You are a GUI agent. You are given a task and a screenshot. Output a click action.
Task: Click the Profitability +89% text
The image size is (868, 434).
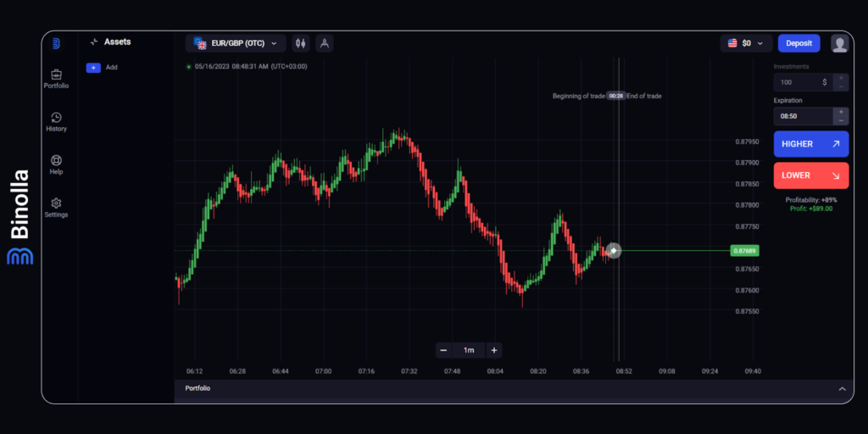(x=811, y=200)
